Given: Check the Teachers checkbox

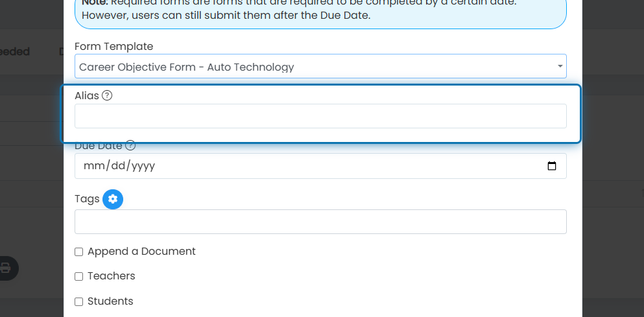Looking at the screenshot, I should 79,276.
